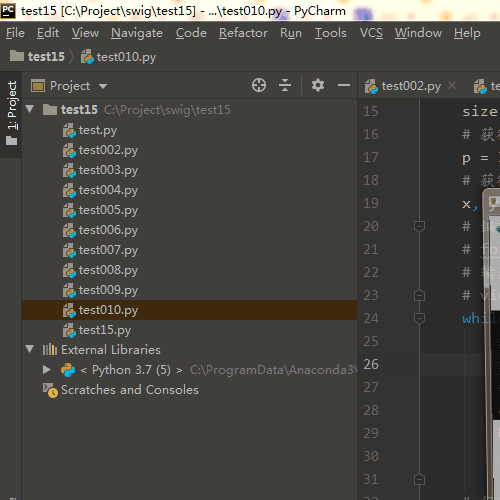The width and height of the screenshot is (500, 500).
Task: Select highlighted test010.py in project tree
Action: (189, 310)
